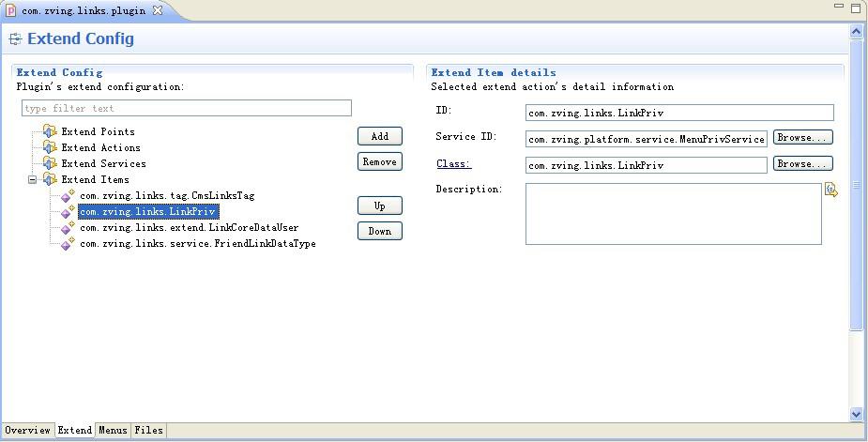The width and height of the screenshot is (868, 442).
Task: Select com.zving.links.service.FriendLinkDataType entry
Action: 197,244
